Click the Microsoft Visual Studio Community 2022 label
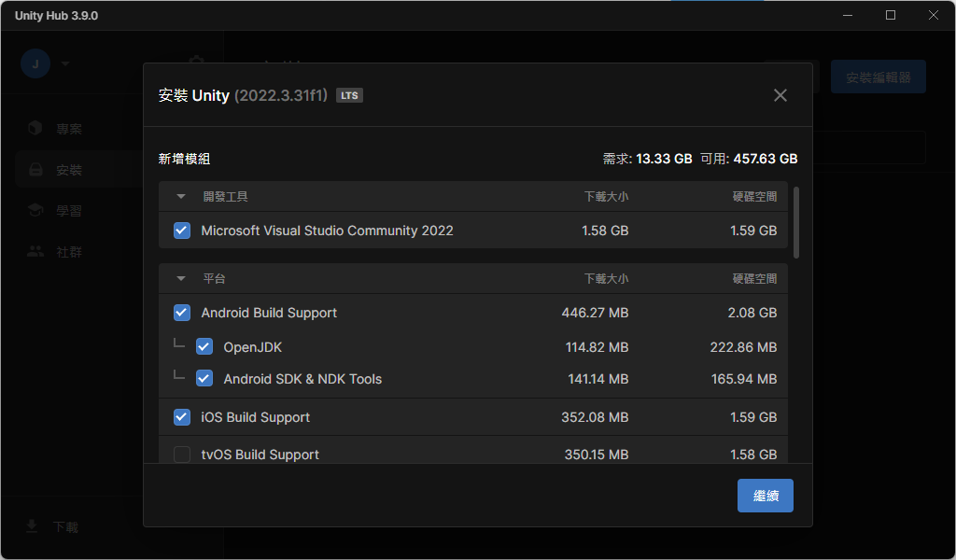Viewport: 956px width, 560px height. [327, 231]
